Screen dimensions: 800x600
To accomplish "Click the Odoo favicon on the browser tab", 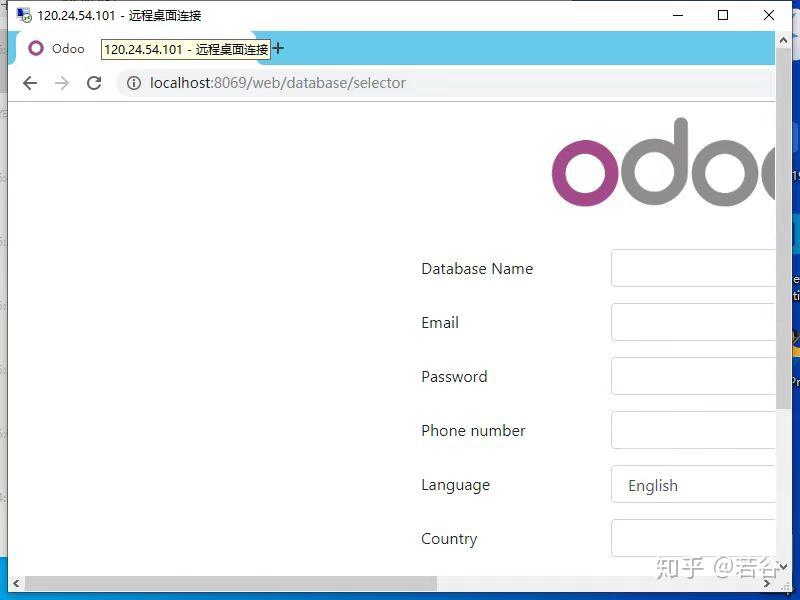I will tap(35, 48).
